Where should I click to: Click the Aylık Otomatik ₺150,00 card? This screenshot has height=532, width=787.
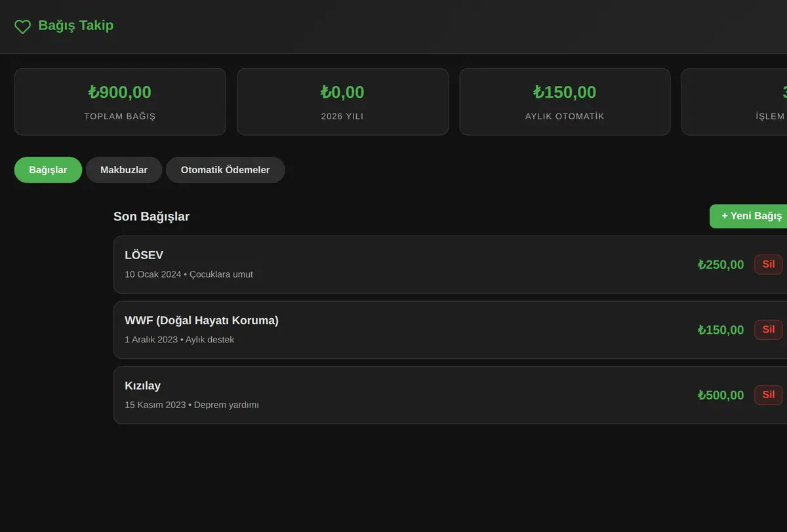[565, 102]
